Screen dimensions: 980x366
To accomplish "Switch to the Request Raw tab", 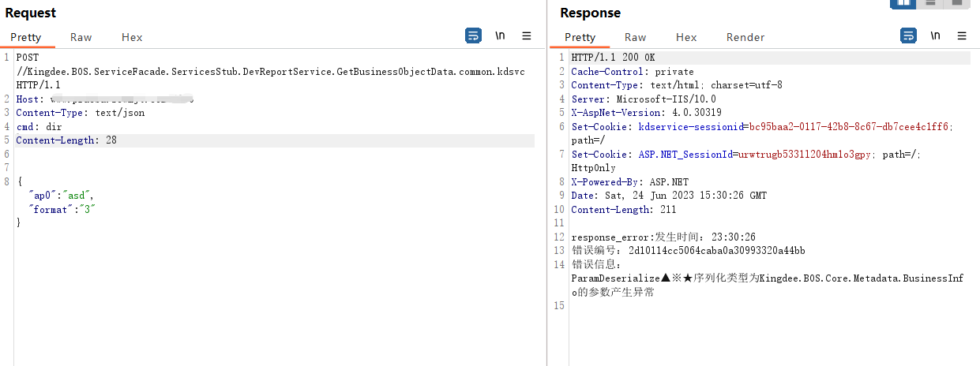I will click(81, 37).
